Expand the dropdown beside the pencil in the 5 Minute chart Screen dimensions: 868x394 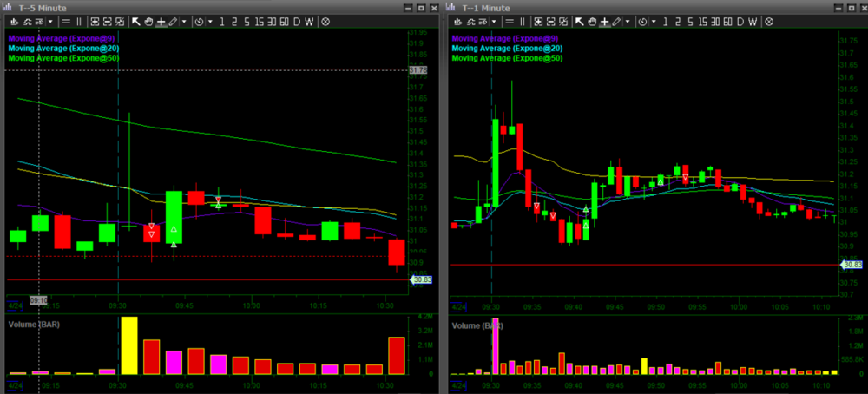coord(184,21)
